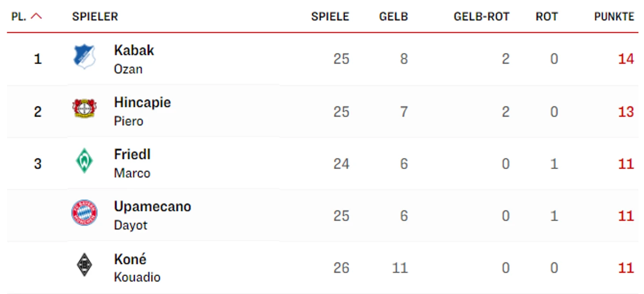Image resolution: width=644 pixels, height=294 pixels.
Task: Sort table by PUNKTE column
Action: click(614, 17)
